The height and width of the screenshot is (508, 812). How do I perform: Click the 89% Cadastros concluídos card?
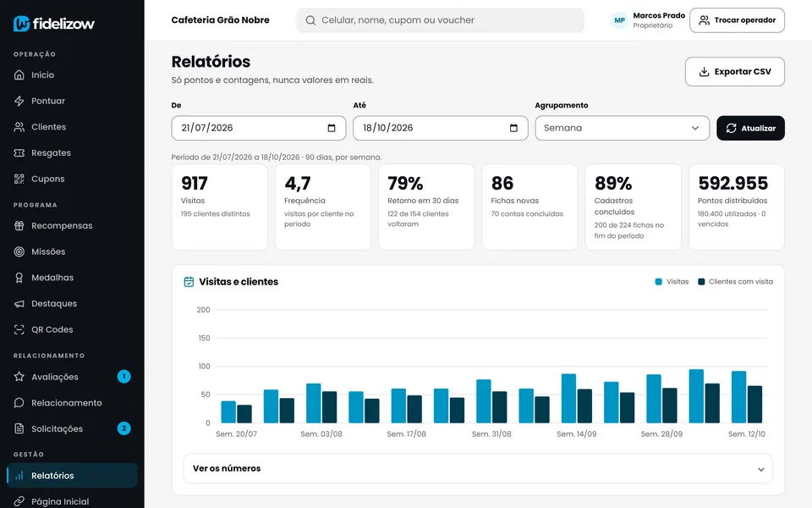click(x=633, y=207)
